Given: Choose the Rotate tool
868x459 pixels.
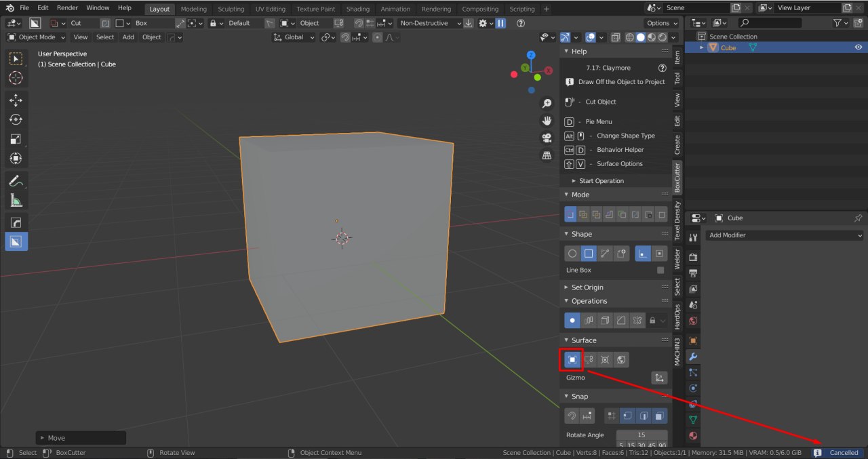Looking at the screenshot, I should [16, 120].
